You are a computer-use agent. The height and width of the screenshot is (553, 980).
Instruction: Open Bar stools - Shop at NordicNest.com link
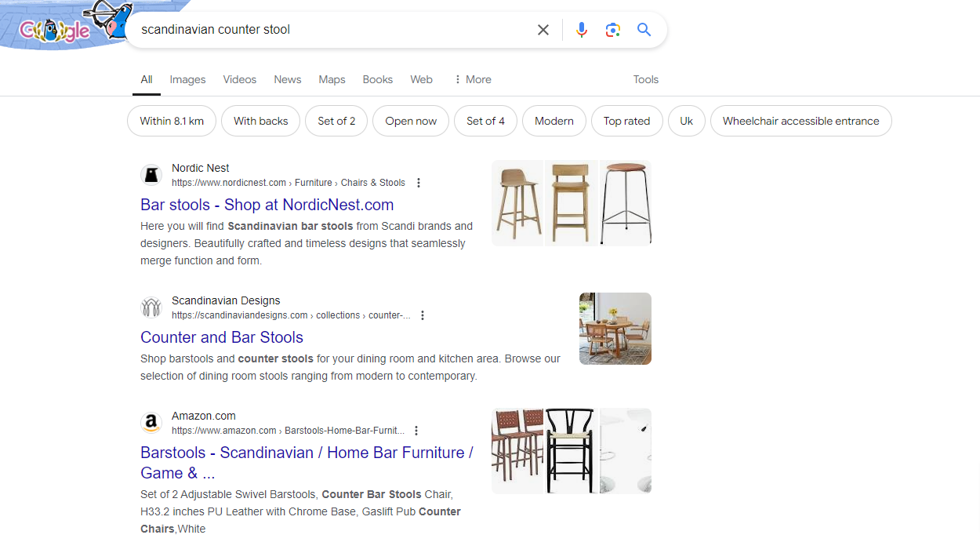(x=267, y=205)
